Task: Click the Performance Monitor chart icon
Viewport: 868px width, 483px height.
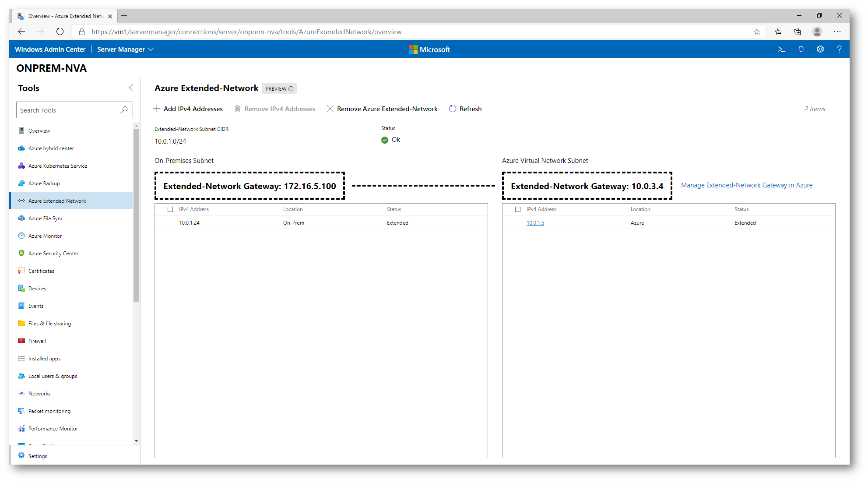Action: [21, 428]
